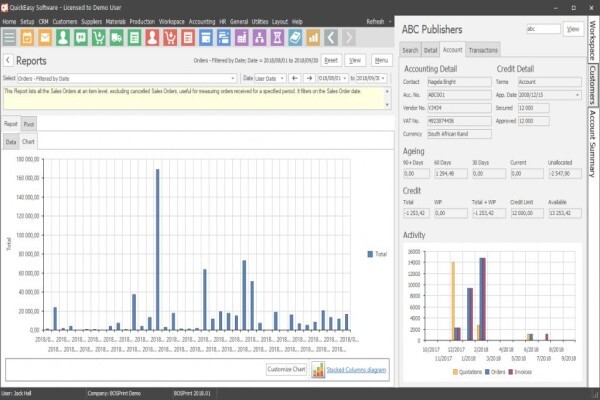This screenshot has height=400, width=600.
Task: Open the red shopping cart icon
Action: (x=170, y=38)
